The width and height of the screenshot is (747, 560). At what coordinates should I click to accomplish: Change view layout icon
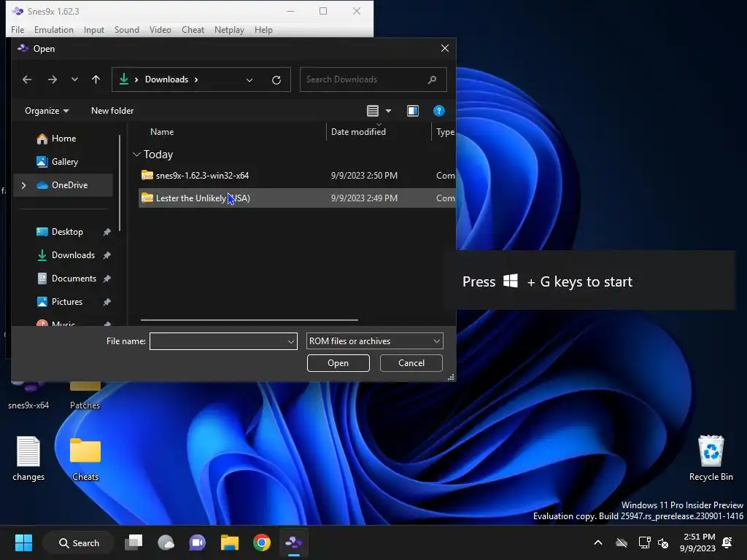click(373, 111)
